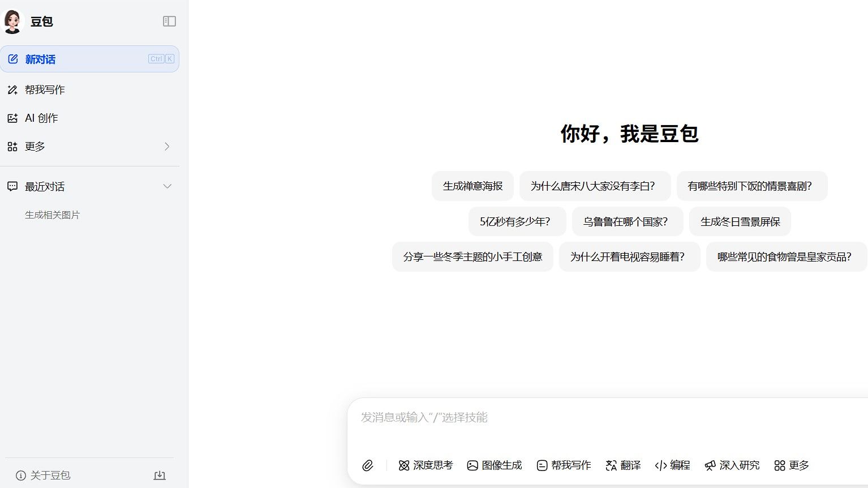Click the 最近对话 chat bubble icon
The width and height of the screenshot is (868, 488).
coord(12,186)
